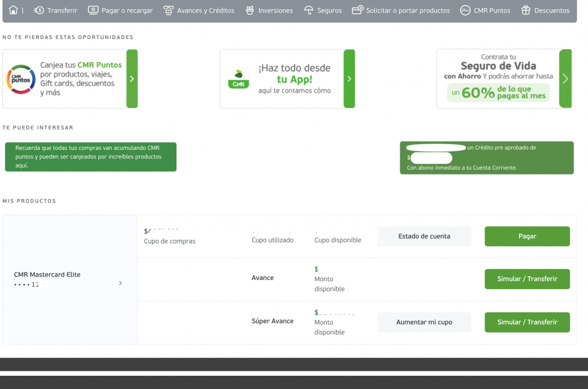Open the Canjea tus CMR Puntos banner

click(x=70, y=79)
